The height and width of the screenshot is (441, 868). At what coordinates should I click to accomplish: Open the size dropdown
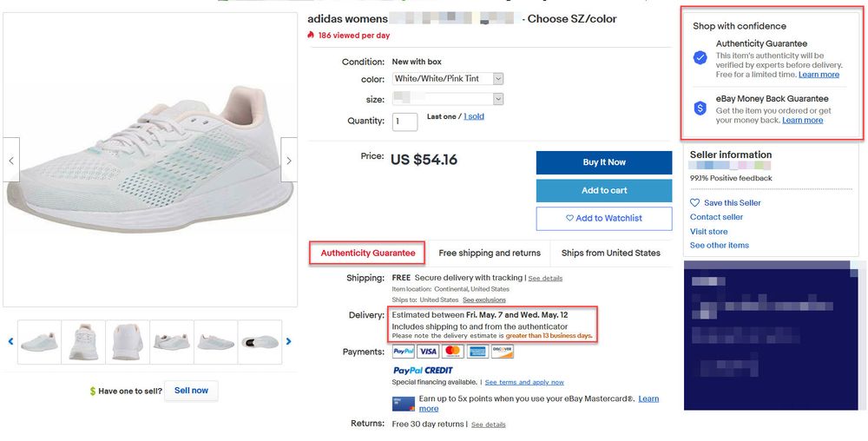point(448,99)
